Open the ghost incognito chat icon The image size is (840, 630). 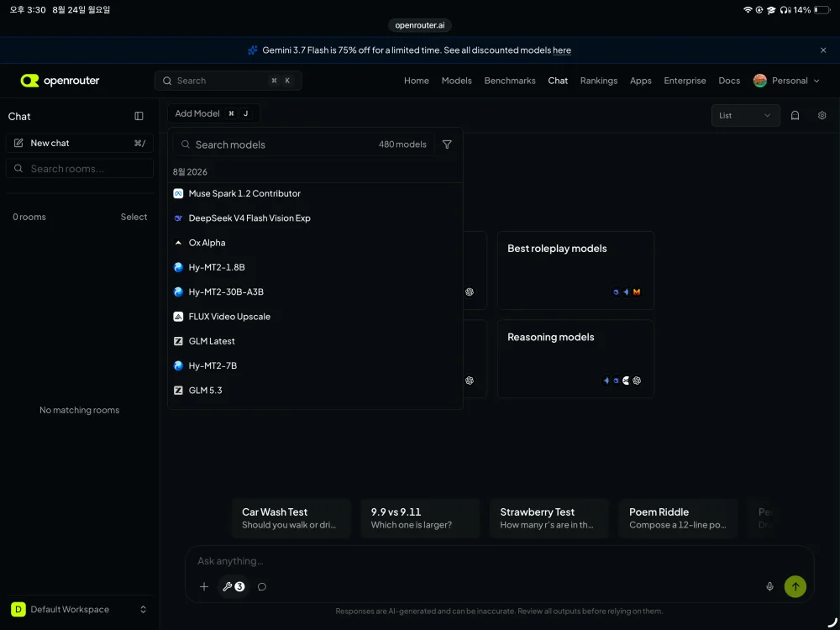(x=795, y=116)
